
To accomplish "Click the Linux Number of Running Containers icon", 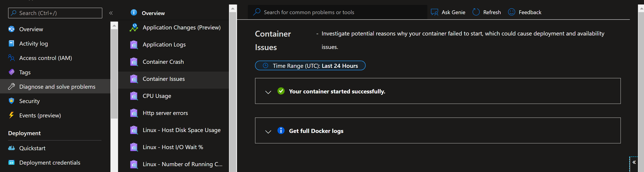I will tap(134, 164).
